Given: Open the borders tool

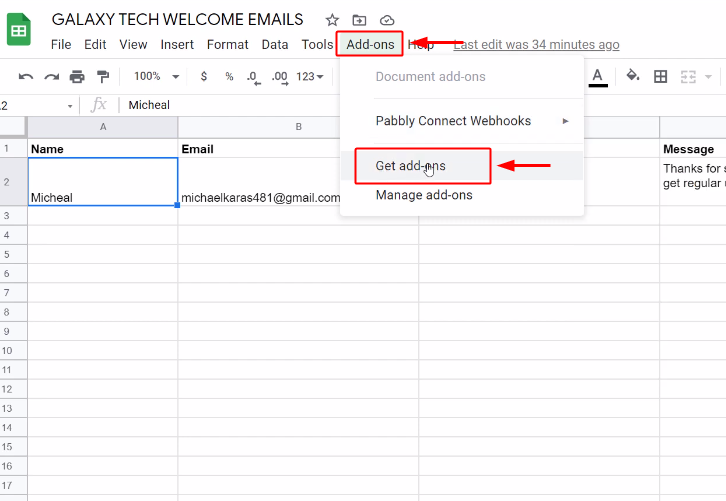Looking at the screenshot, I should (x=660, y=76).
